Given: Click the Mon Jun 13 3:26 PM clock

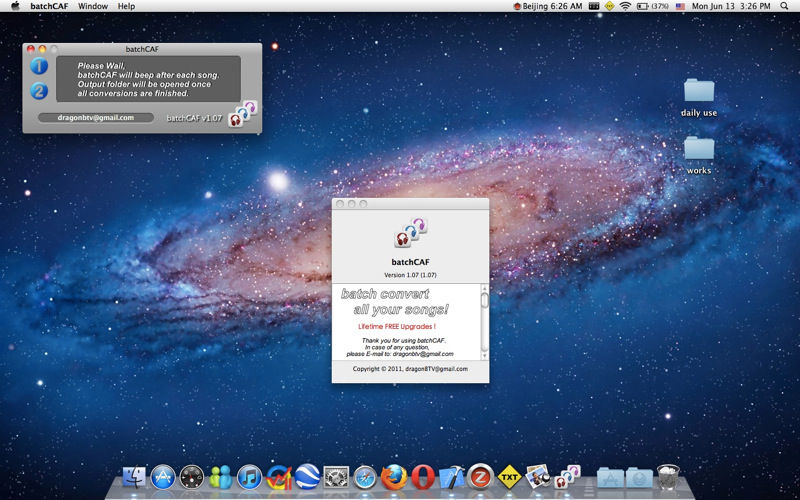Looking at the screenshot, I should coord(731,6).
